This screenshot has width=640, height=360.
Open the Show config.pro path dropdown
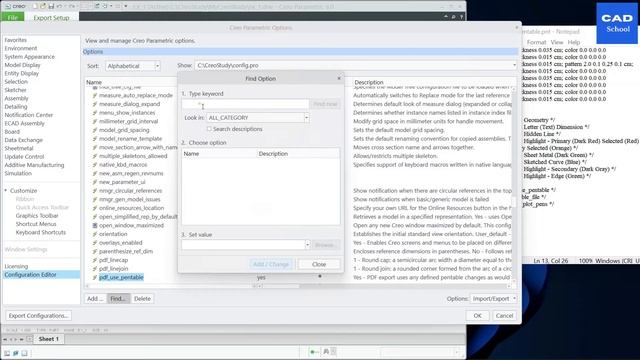tap(514, 65)
